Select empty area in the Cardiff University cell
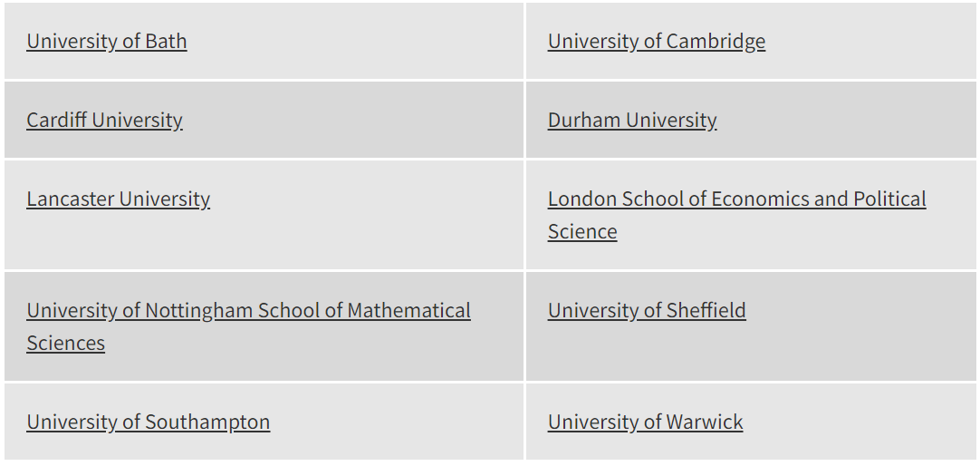The image size is (980, 466). pos(362,121)
